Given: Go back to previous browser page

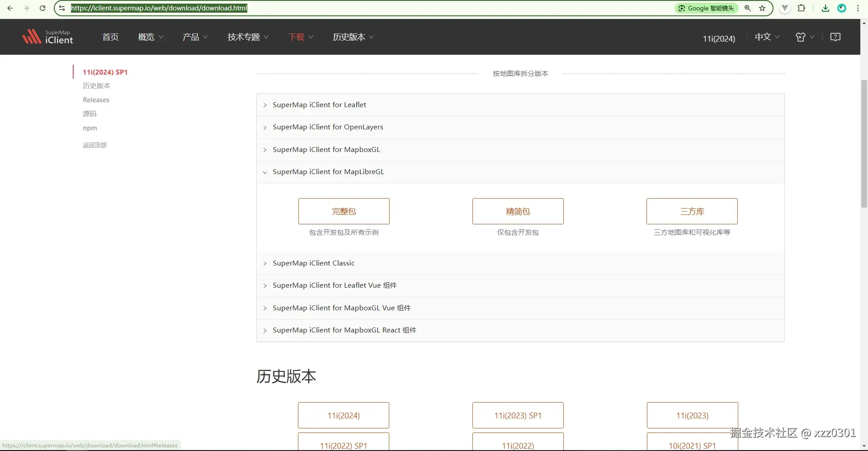Looking at the screenshot, I should tap(10, 8).
